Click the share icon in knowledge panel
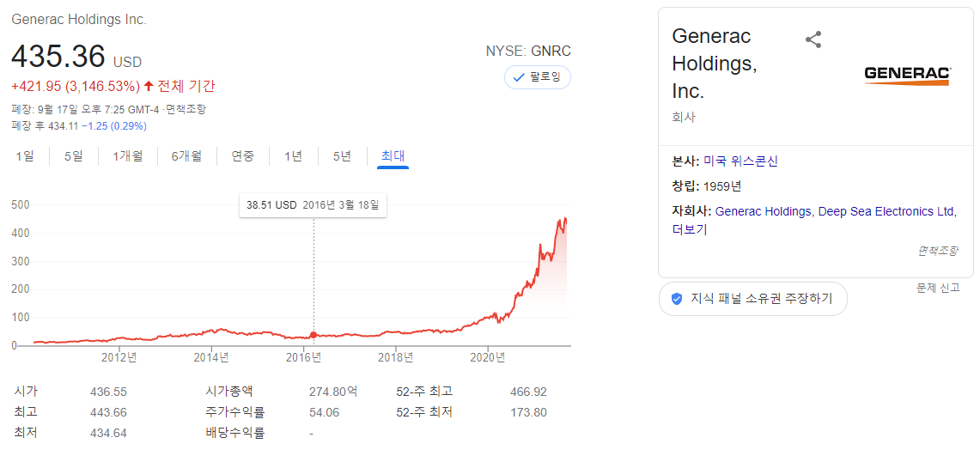This screenshot has width=980, height=456. tap(813, 40)
